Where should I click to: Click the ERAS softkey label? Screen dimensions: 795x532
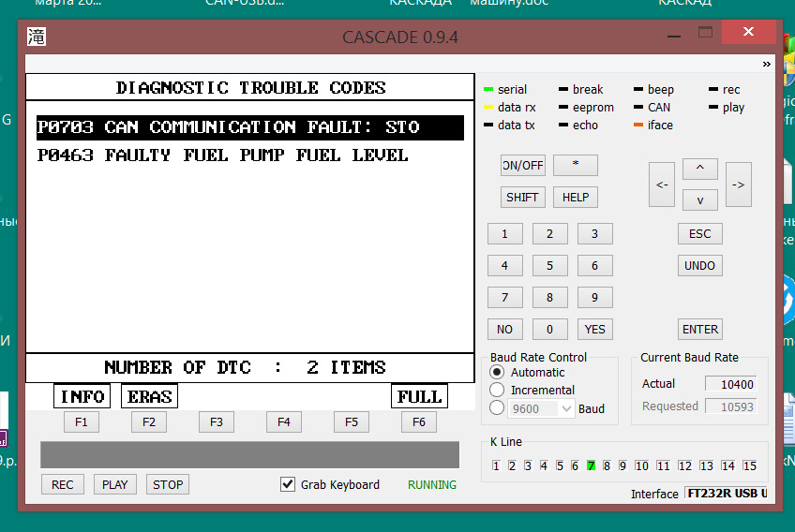point(150,396)
